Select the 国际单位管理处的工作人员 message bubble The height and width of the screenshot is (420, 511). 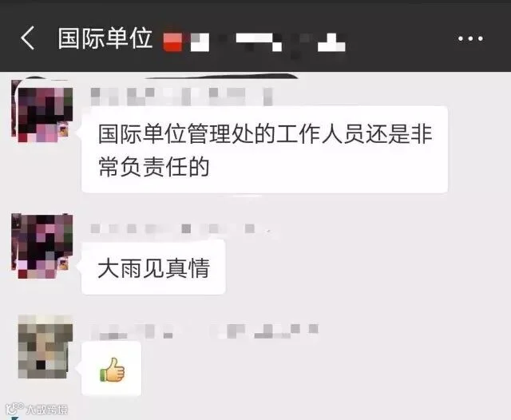click(264, 149)
